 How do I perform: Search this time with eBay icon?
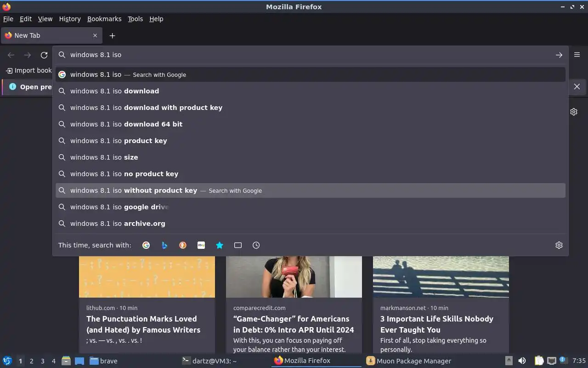coord(201,245)
